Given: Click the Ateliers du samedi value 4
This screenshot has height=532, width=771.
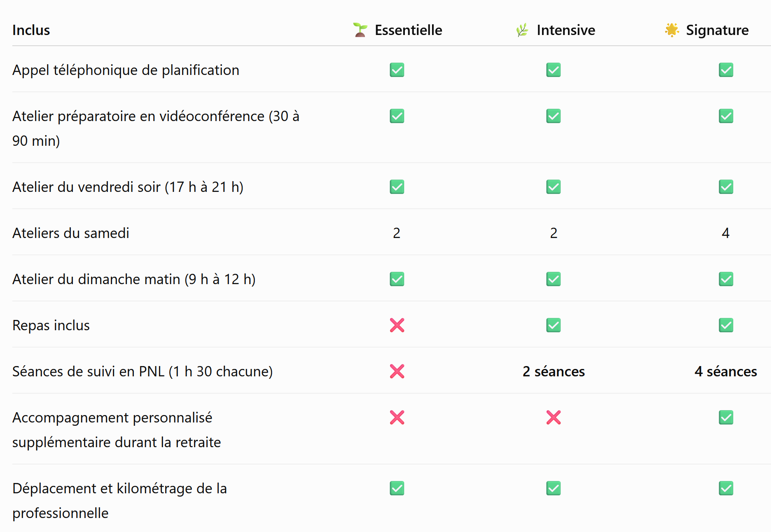Looking at the screenshot, I should (726, 233).
